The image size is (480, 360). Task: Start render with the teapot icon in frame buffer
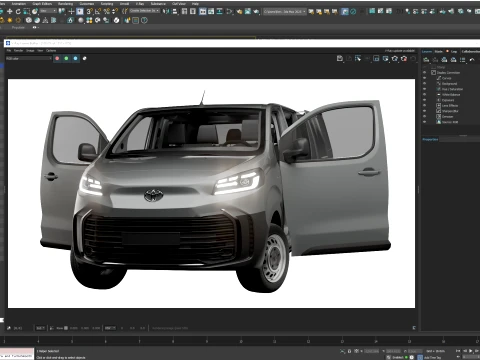pos(395,59)
